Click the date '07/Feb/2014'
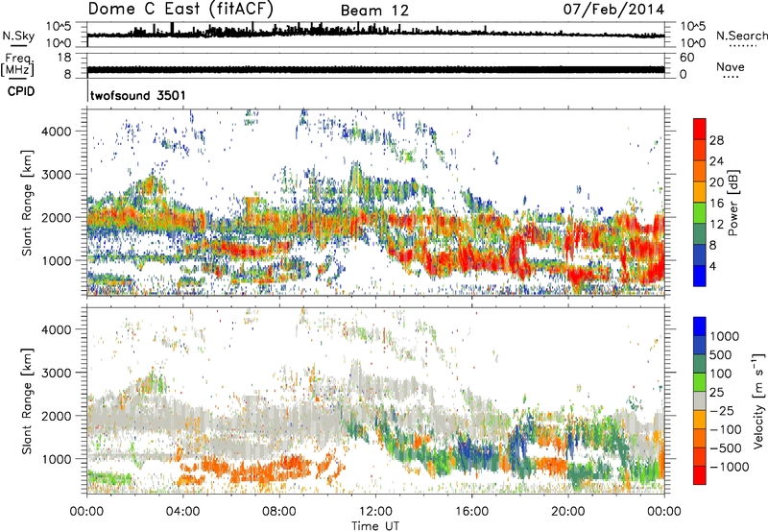The image size is (768, 532). (613, 10)
